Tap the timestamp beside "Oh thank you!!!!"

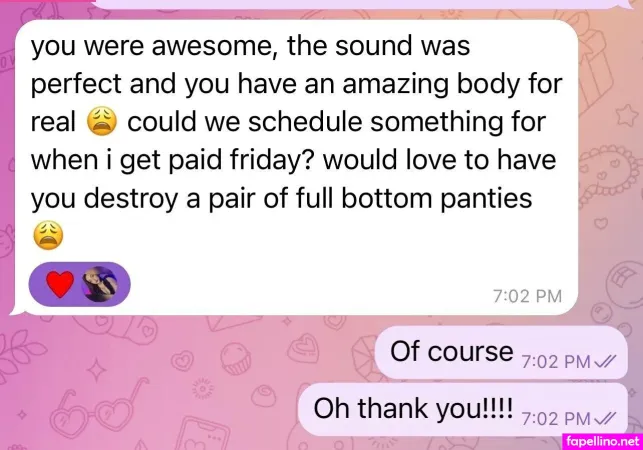556,419
